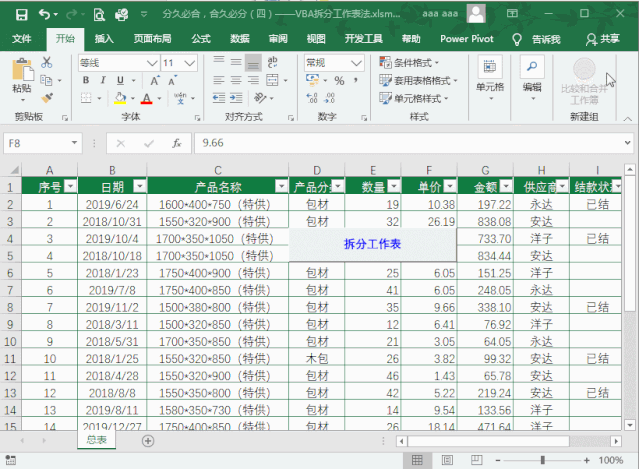Increase font size with the larger A
The height and width of the screenshot is (469, 639).
(155, 81)
